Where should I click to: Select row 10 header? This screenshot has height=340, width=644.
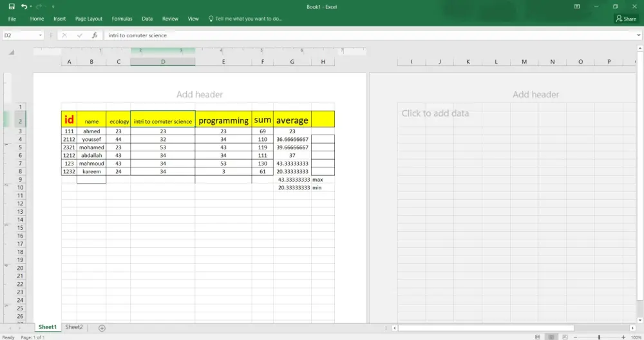20,187
